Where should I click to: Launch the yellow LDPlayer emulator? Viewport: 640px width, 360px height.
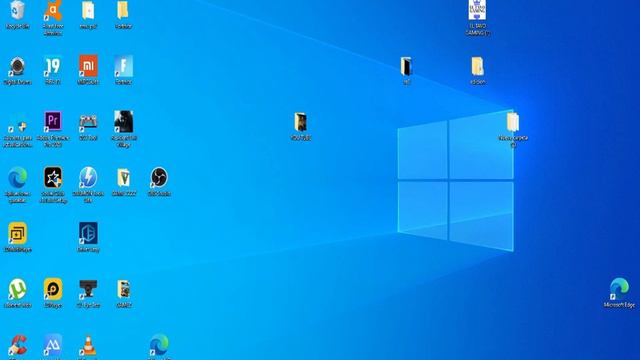[53, 289]
